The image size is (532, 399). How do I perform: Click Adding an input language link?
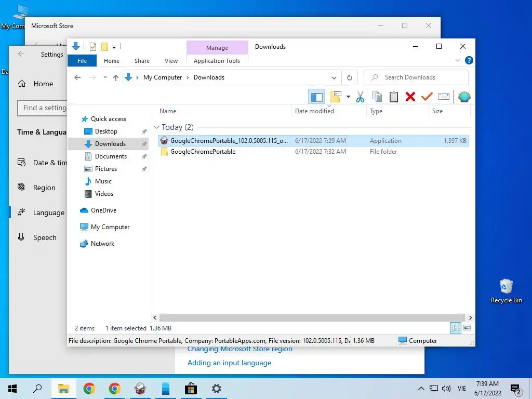tap(229, 363)
